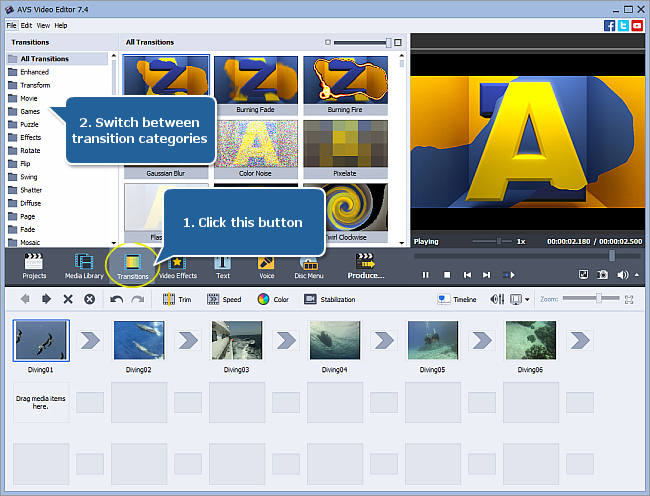650x496 pixels.
Task: Adjust the playback speed slider
Action: [499, 241]
